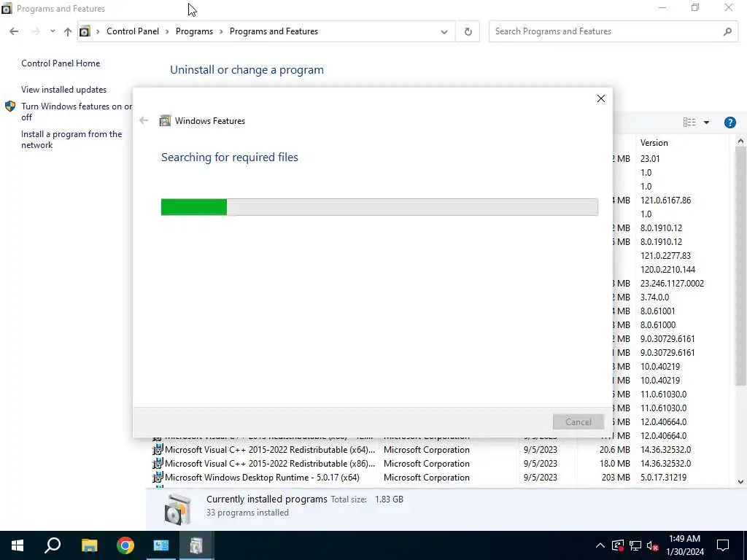Click the address bar Control Panel icon
Viewport: 747px width, 560px height.
85,31
